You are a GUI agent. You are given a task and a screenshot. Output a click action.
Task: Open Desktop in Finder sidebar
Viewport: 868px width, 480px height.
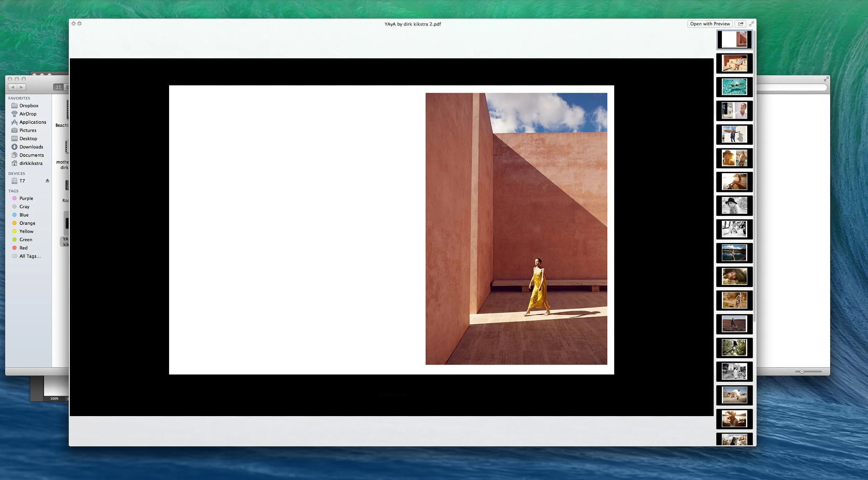28,138
